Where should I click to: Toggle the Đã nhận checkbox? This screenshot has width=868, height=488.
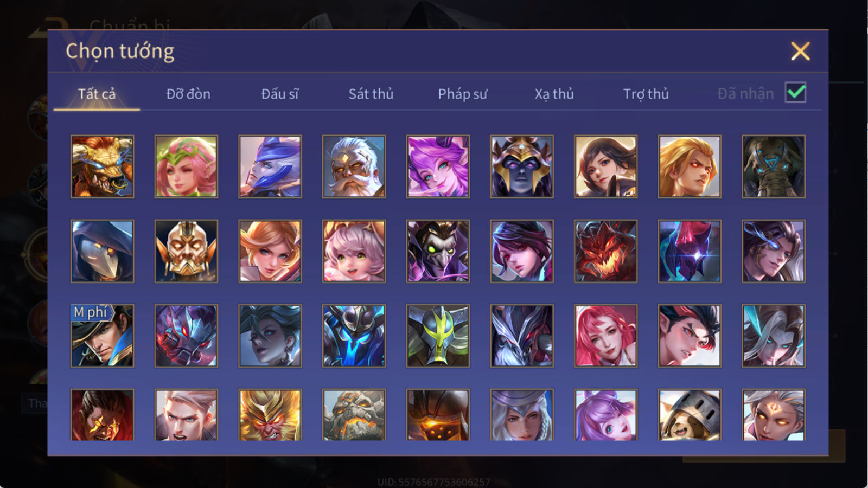click(x=795, y=93)
